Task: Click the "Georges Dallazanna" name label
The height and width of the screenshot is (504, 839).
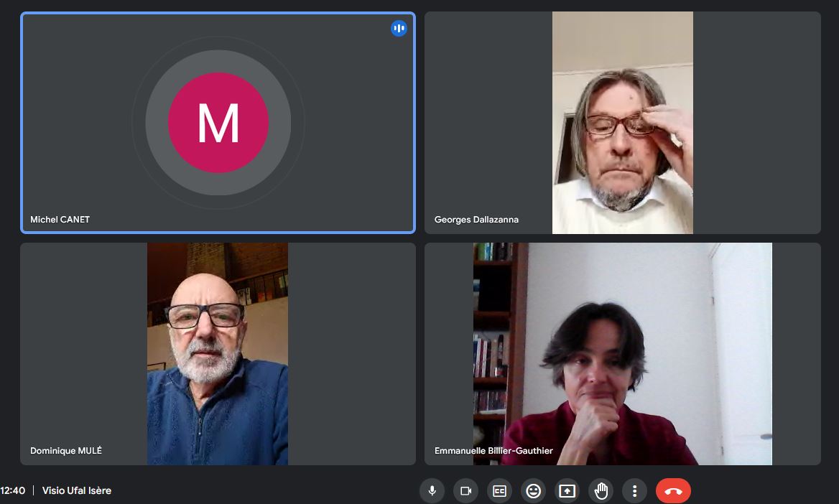Action: pyautogui.click(x=476, y=220)
